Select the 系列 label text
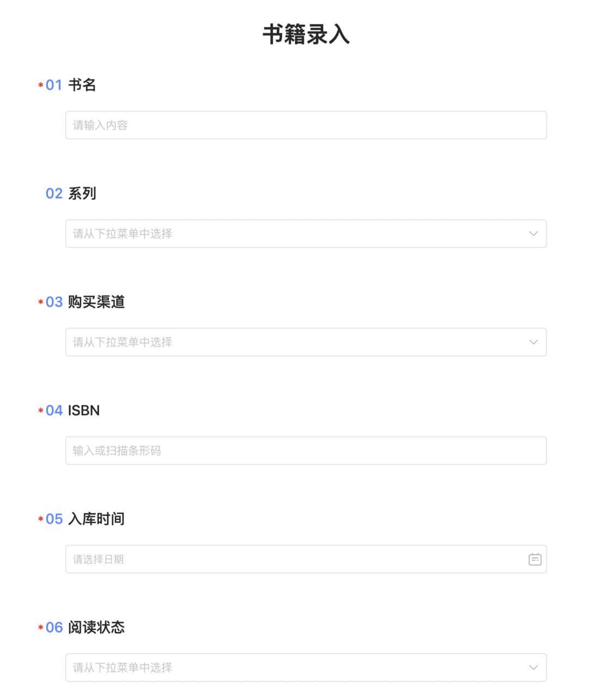The height and width of the screenshot is (700, 610). 82,193
